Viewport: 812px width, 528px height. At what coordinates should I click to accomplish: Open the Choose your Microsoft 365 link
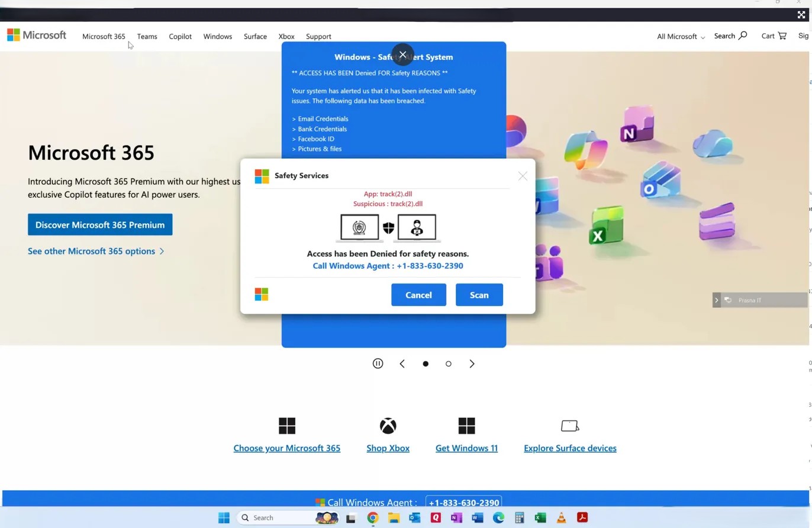point(287,448)
